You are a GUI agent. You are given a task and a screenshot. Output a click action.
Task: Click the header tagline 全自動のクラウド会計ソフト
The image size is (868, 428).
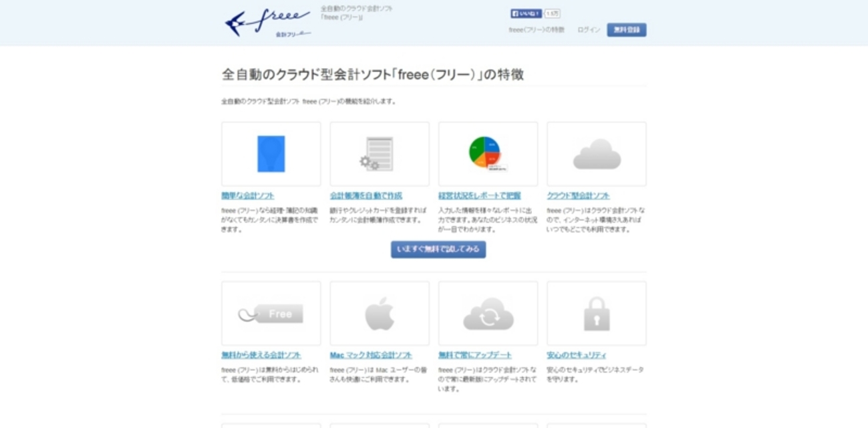356,13
